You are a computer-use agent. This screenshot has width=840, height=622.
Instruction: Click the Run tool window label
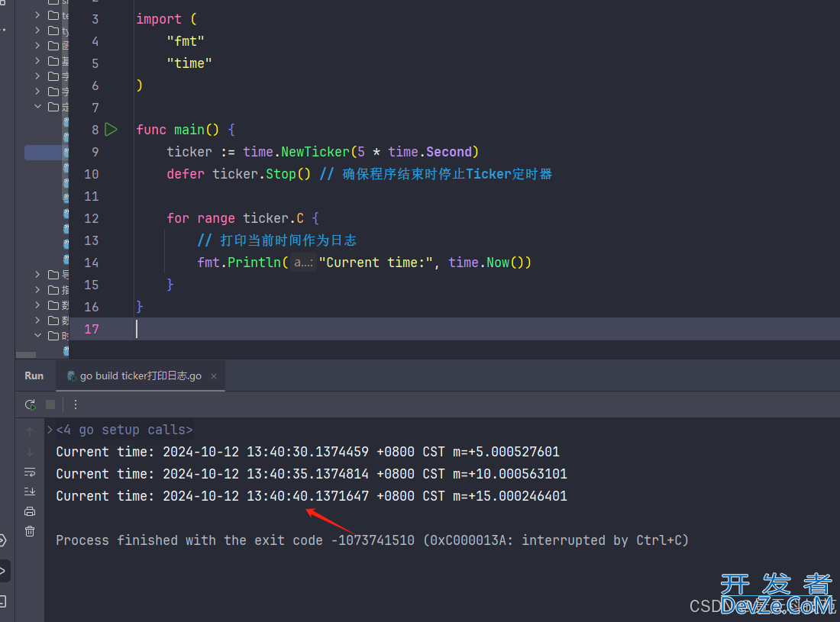pos(34,375)
